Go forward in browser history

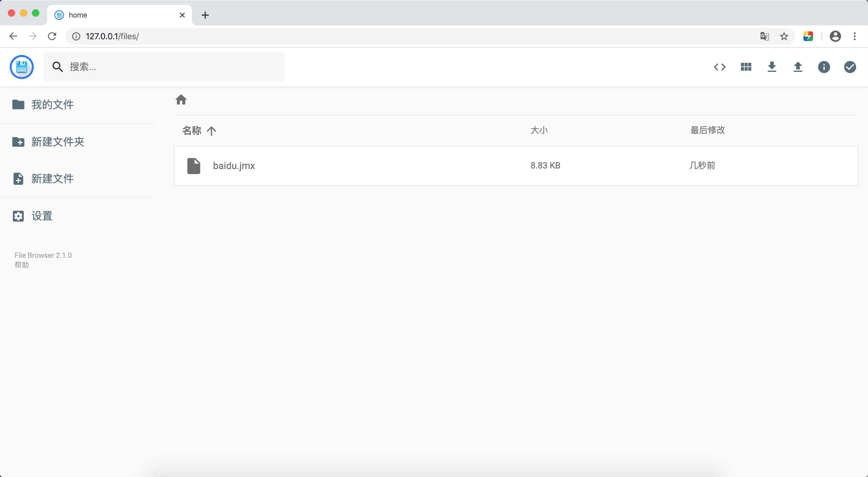pos(33,36)
